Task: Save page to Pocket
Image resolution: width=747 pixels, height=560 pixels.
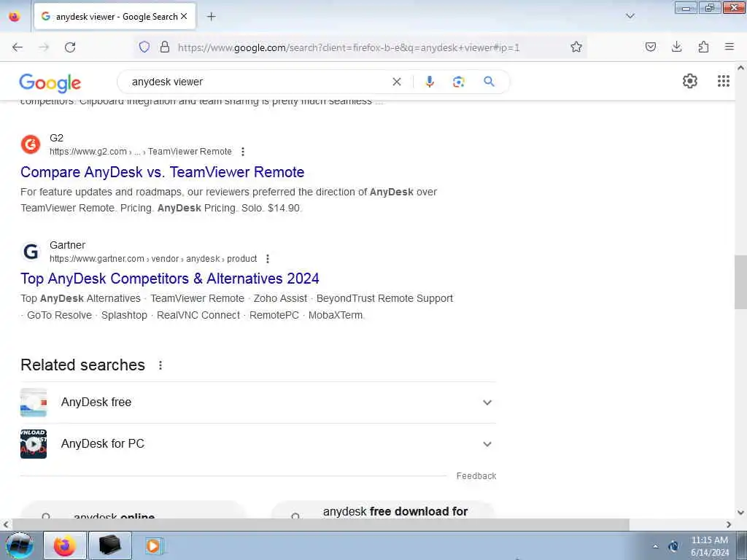Action: [650, 47]
